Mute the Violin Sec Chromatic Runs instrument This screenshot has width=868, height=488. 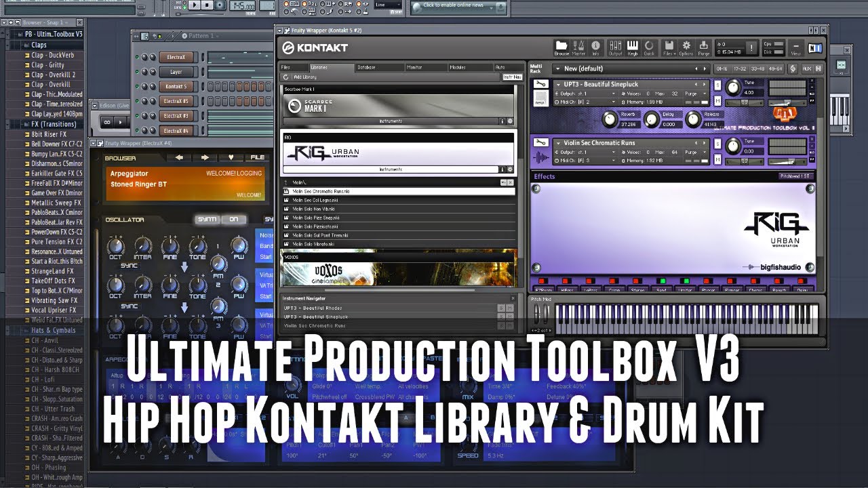point(717,158)
